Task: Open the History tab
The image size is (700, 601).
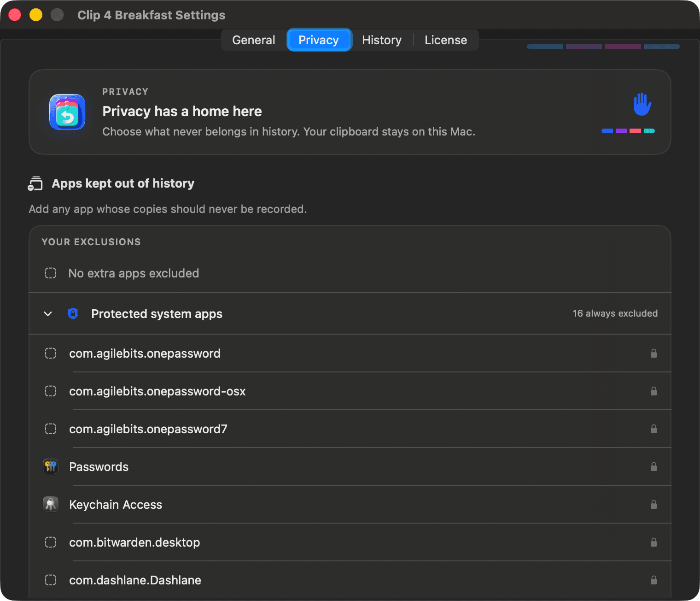Action: [382, 40]
